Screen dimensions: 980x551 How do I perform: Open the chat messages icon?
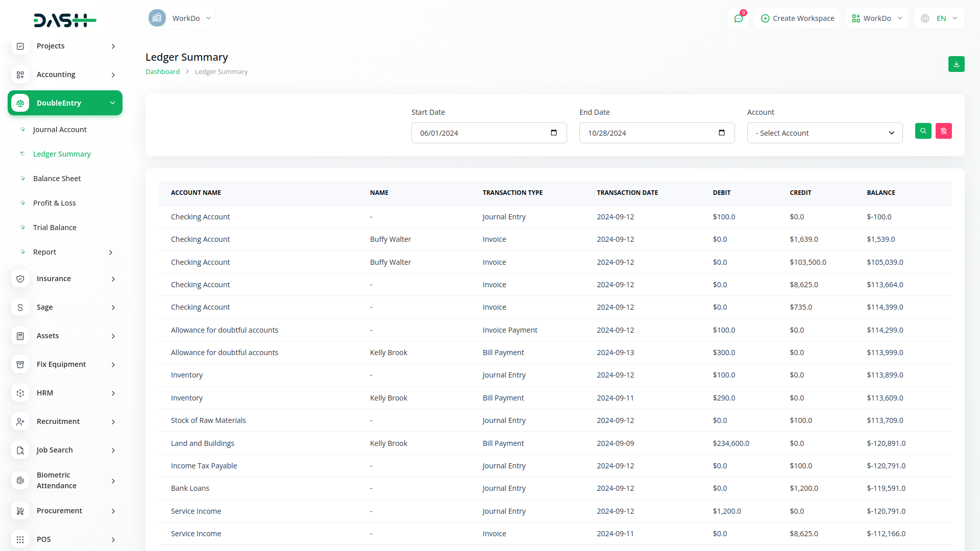point(738,18)
